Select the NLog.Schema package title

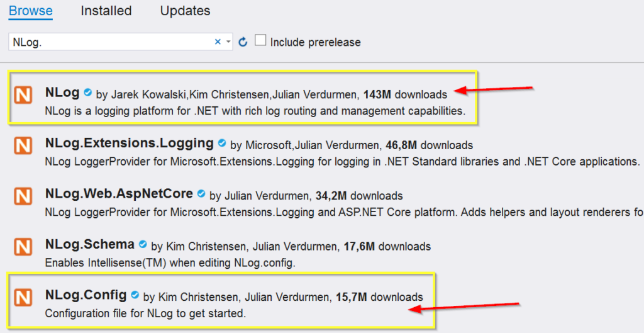[x=90, y=244]
